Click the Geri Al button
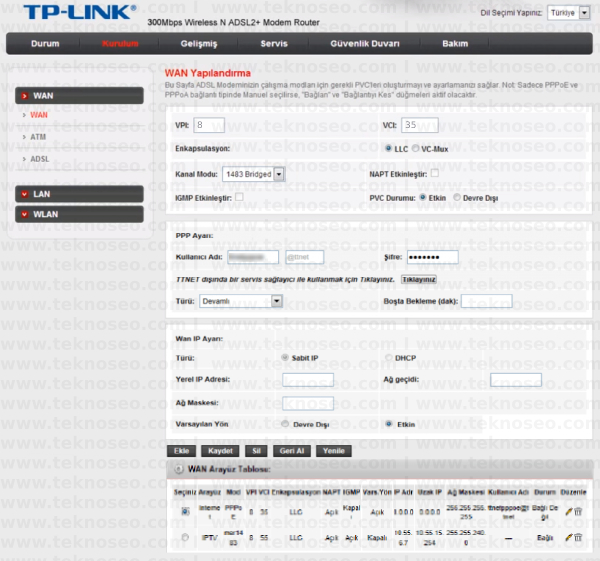600x561 pixels. pos(292,451)
